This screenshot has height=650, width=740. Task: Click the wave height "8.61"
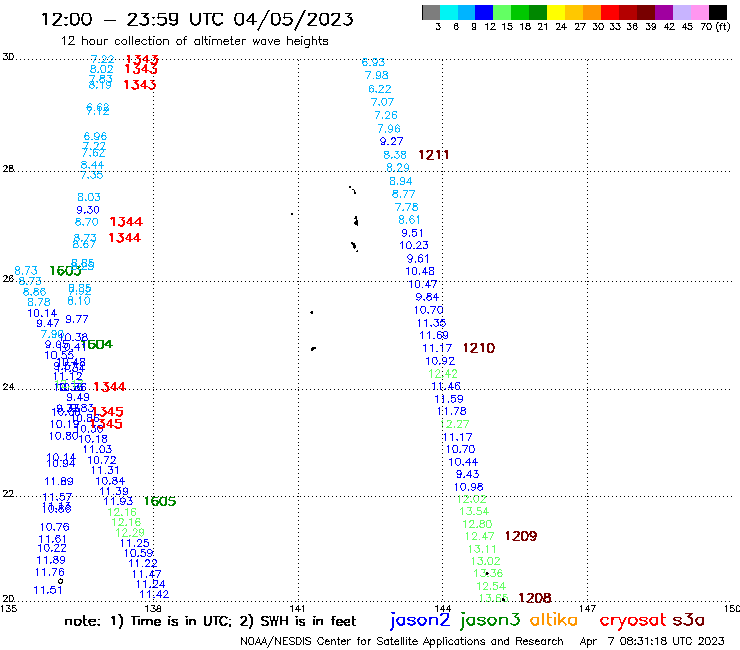[409, 219]
